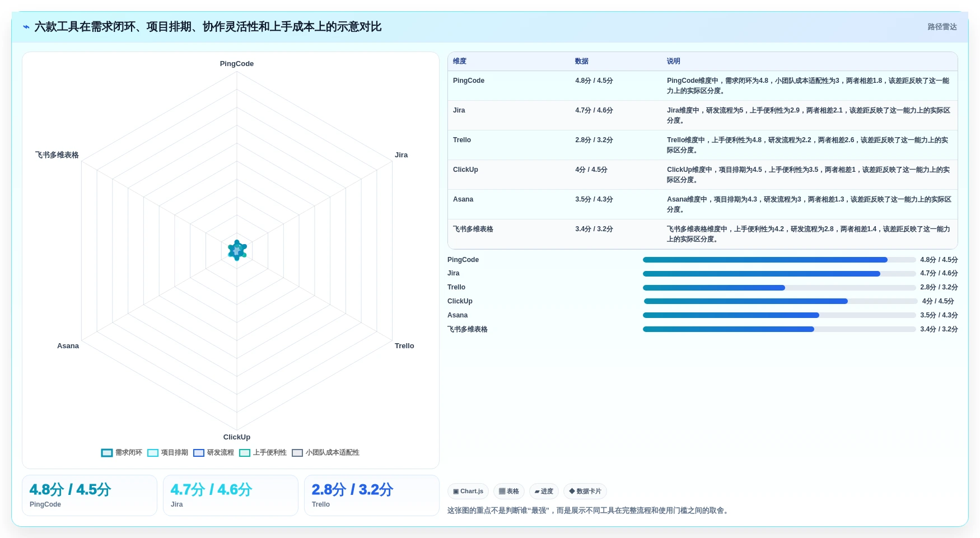This screenshot has width=980, height=538.
Task: Click table value 4.7分 / 4.6分
Action: (594, 110)
